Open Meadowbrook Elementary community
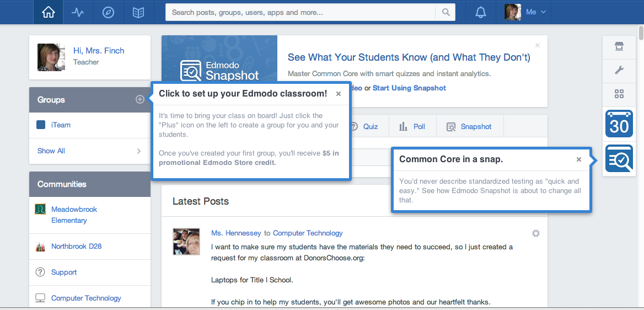644x310 pixels. (74, 215)
